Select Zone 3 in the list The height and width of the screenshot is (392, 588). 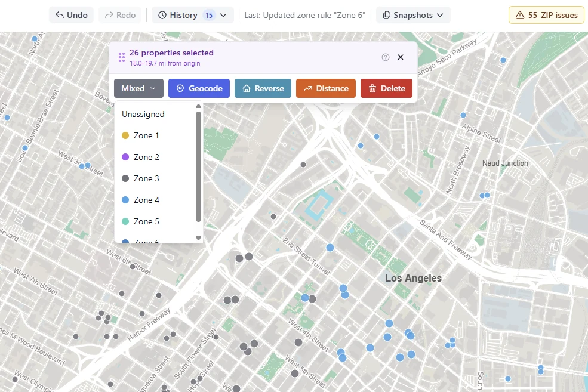pos(155,178)
